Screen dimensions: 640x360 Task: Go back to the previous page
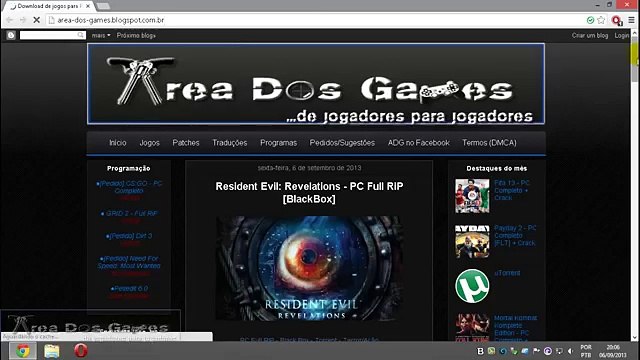pyautogui.click(x=10, y=20)
